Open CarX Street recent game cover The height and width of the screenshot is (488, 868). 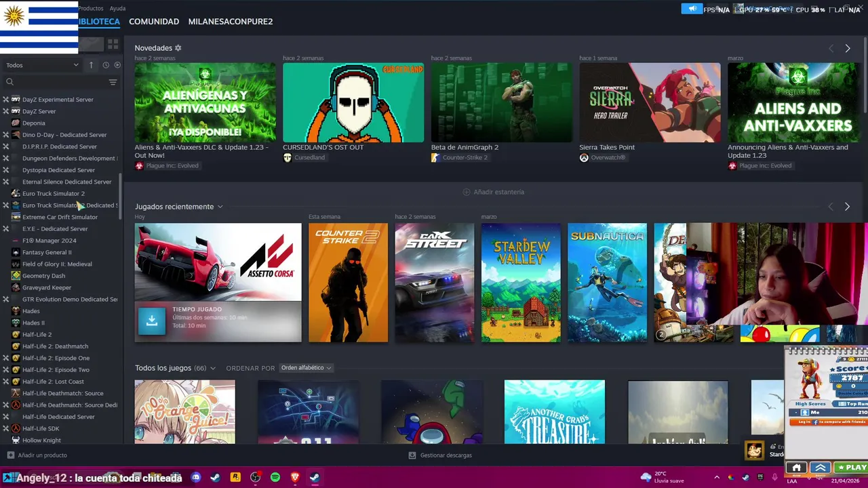(435, 283)
